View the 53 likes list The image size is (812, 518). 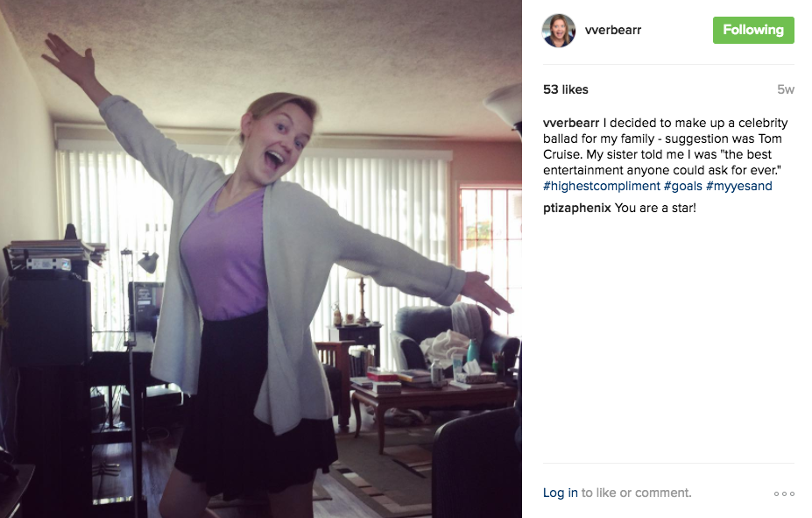coord(566,89)
